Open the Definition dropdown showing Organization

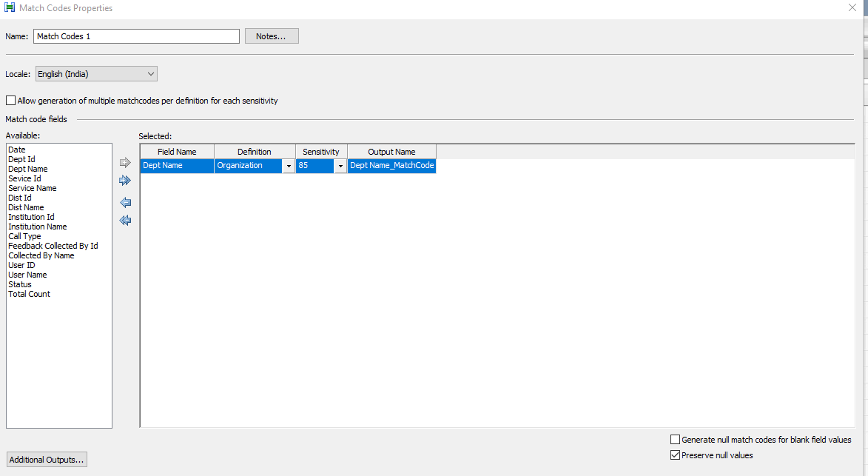point(289,165)
